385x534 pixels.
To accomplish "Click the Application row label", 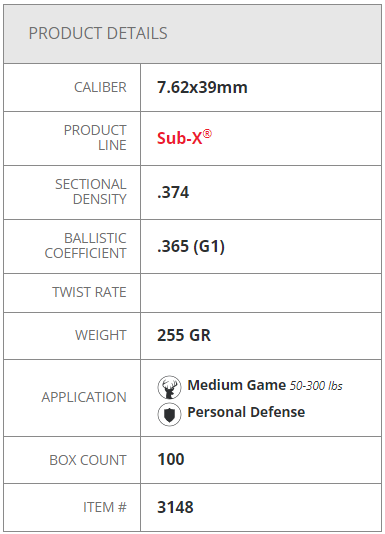I will point(84,397).
